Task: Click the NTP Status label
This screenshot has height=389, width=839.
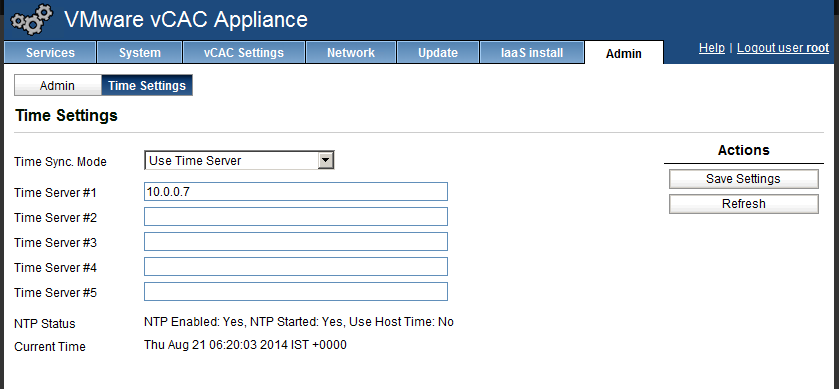Action: [x=45, y=324]
